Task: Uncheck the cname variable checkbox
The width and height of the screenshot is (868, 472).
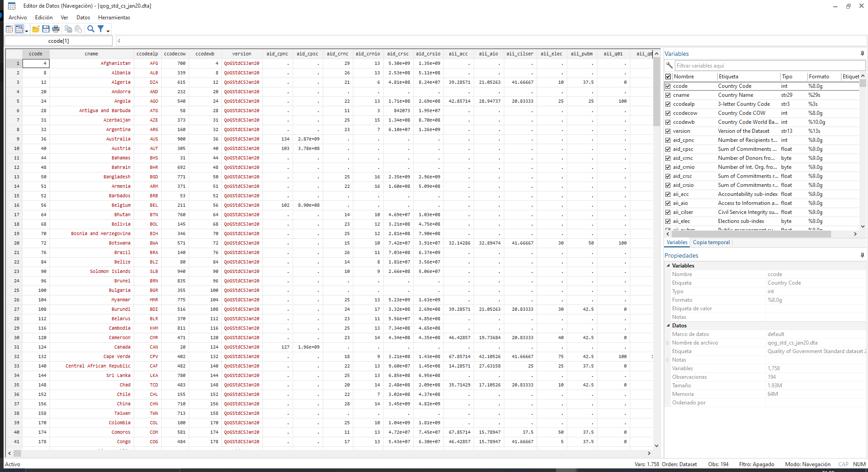Action: coord(668,95)
